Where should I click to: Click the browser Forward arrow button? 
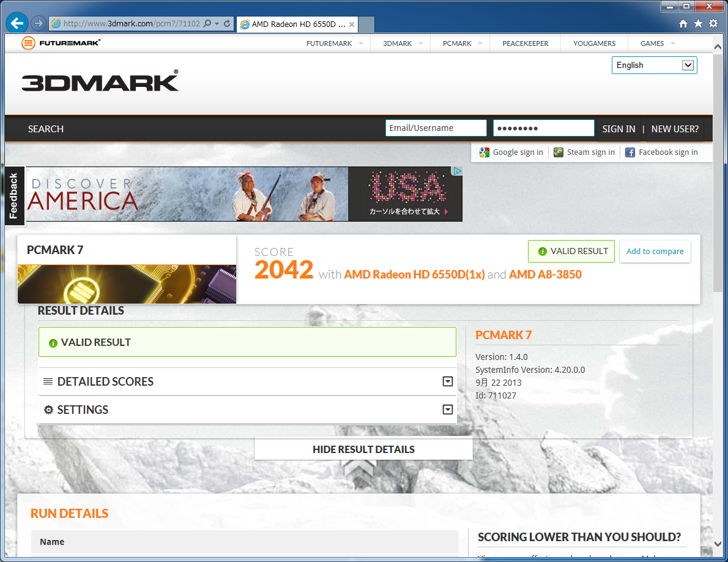(39, 23)
